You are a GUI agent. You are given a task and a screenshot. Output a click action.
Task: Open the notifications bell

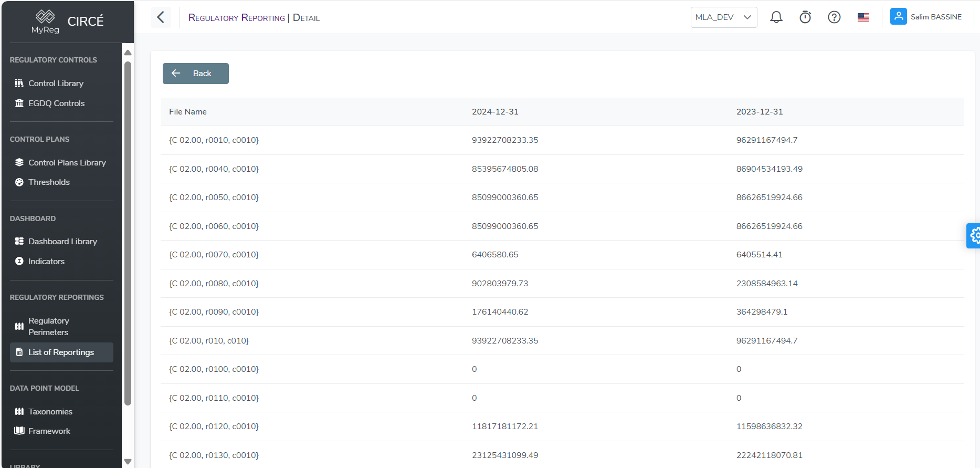pyautogui.click(x=776, y=17)
